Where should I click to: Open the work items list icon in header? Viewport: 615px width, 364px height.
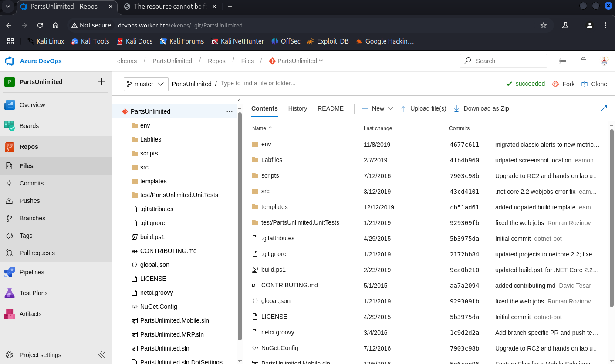pos(563,61)
